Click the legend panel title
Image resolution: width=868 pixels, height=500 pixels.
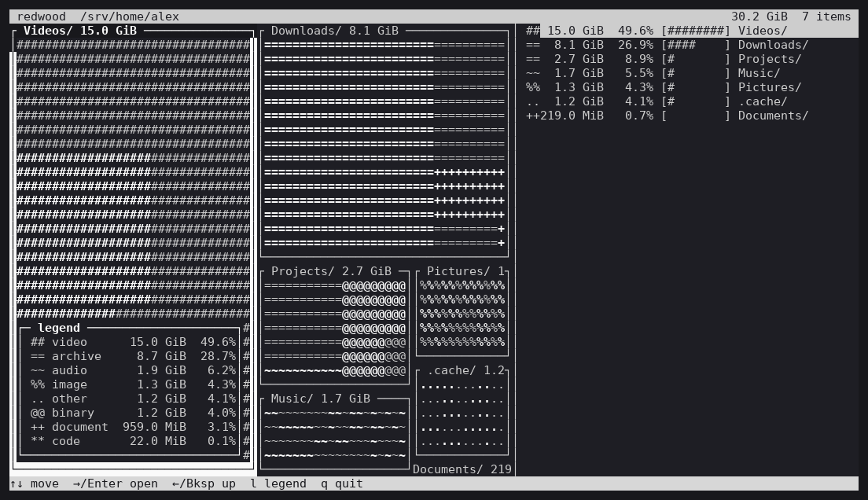[59, 328]
